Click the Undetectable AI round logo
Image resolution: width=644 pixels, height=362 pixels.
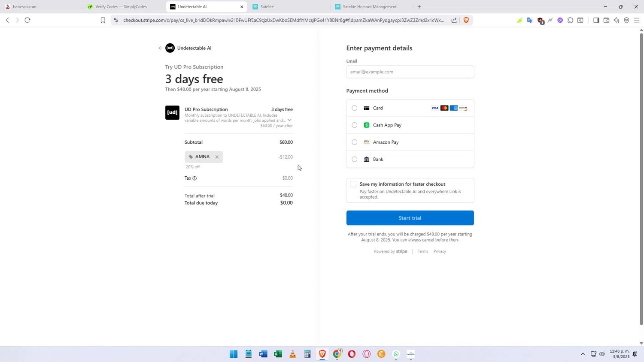pos(170,48)
